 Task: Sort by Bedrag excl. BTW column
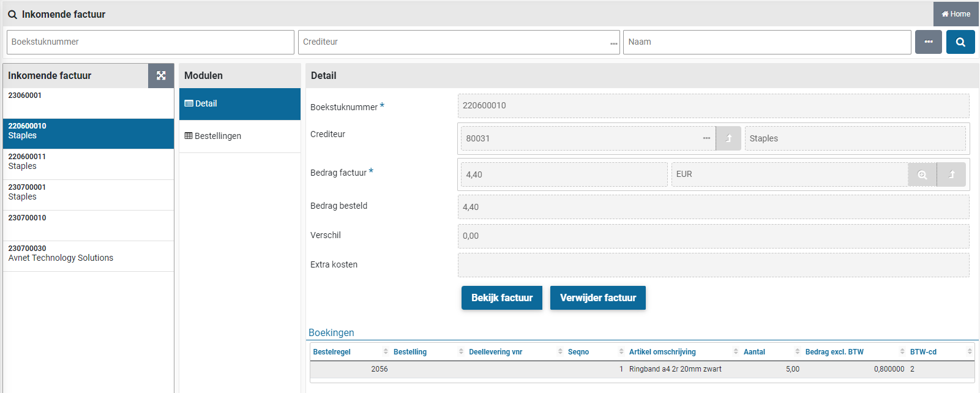[834, 352]
